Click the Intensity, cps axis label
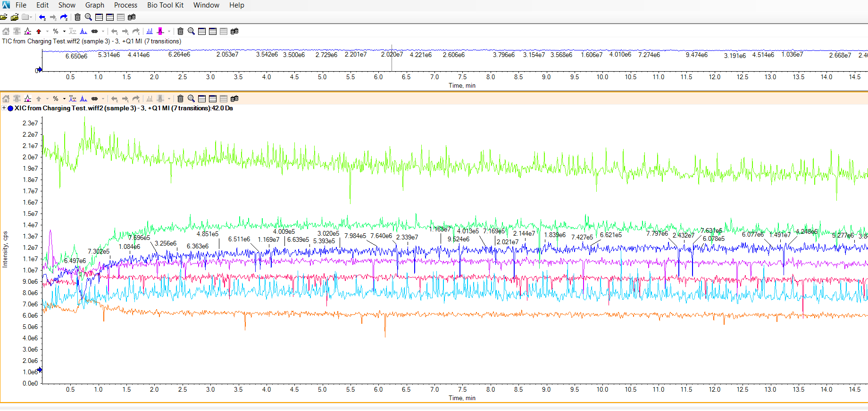The image size is (868, 411). click(x=5, y=249)
